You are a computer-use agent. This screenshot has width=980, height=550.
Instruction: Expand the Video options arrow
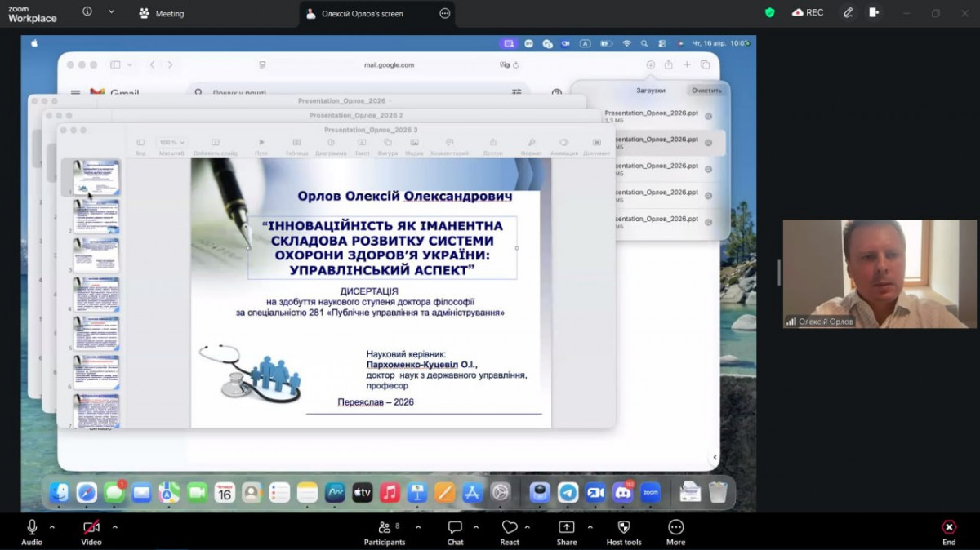(x=114, y=526)
